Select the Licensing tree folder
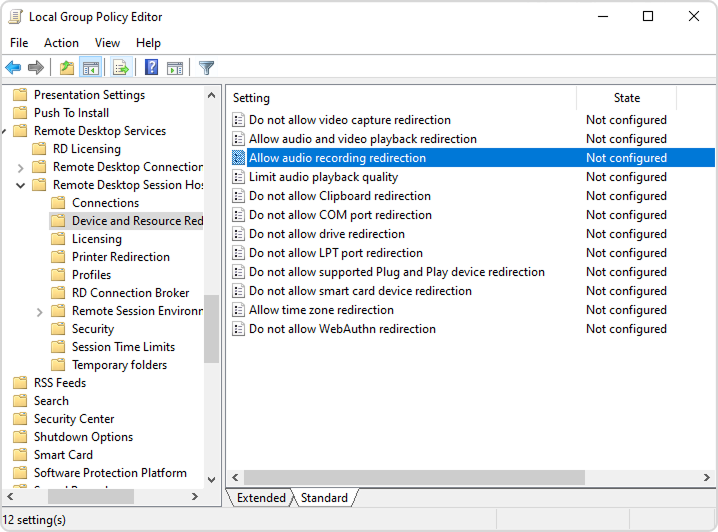The image size is (718, 532). tap(97, 239)
